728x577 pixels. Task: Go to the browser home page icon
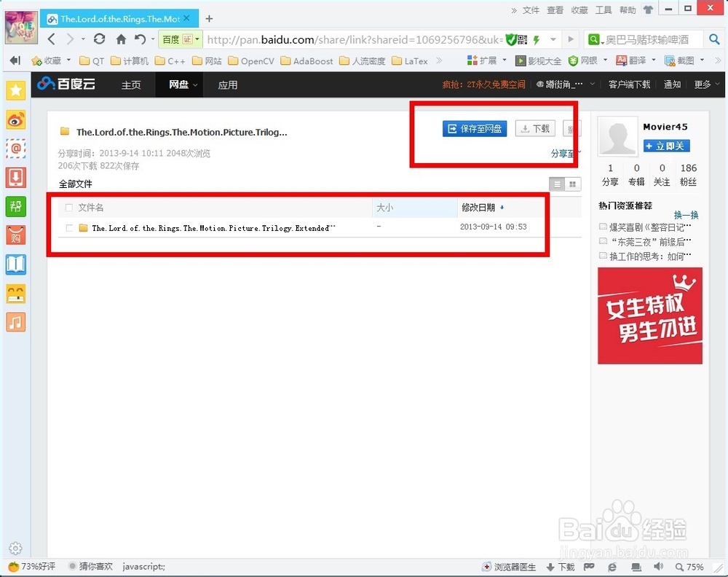(121, 39)
